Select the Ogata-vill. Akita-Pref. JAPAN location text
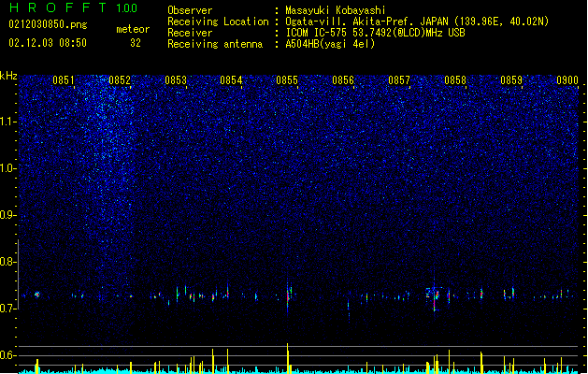 pyautogui.click(x=417, y=22)
